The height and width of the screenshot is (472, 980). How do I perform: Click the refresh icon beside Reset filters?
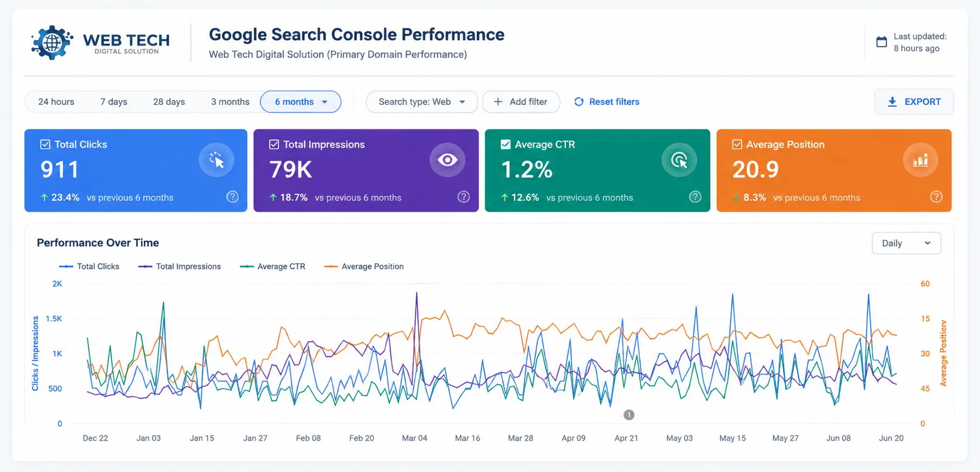pos(579,101)
